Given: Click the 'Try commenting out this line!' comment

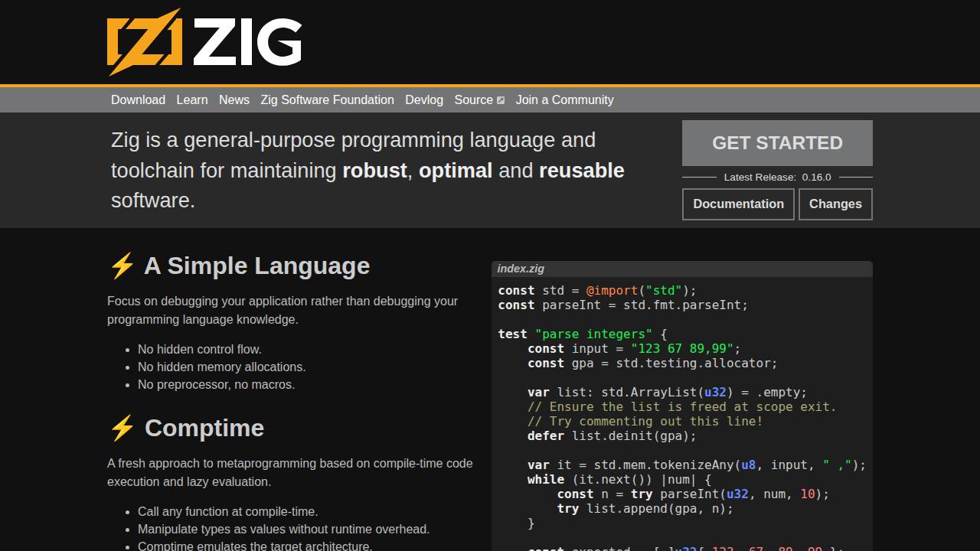Looking at the screenshot, I should click(x=645, y=422).
